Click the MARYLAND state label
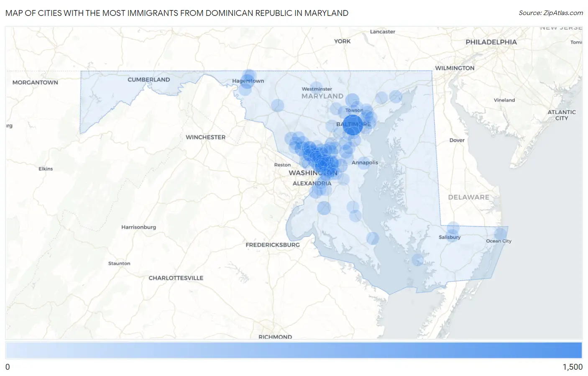This screenshot has width=588, height=376. pos(322,96)
